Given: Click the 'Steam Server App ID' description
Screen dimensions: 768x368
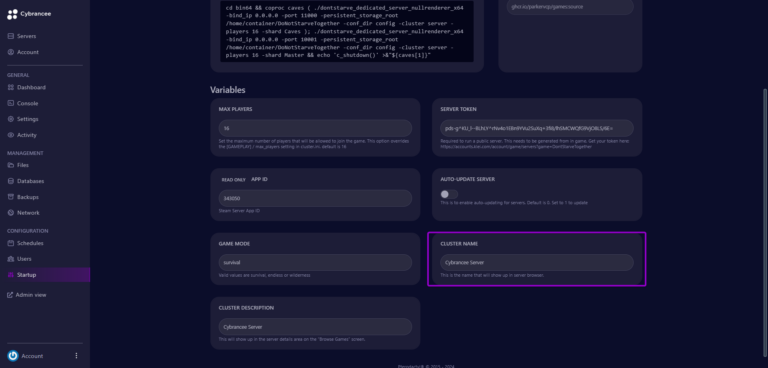Looking at the screenshot, I should tap(239, 211).
